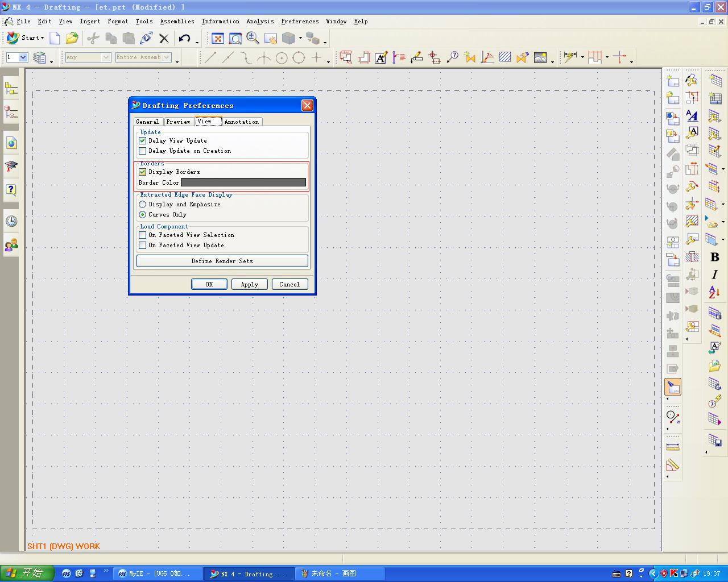
Task: Click the Zoom in/out magnifier icon
Action: click(253, 38)
